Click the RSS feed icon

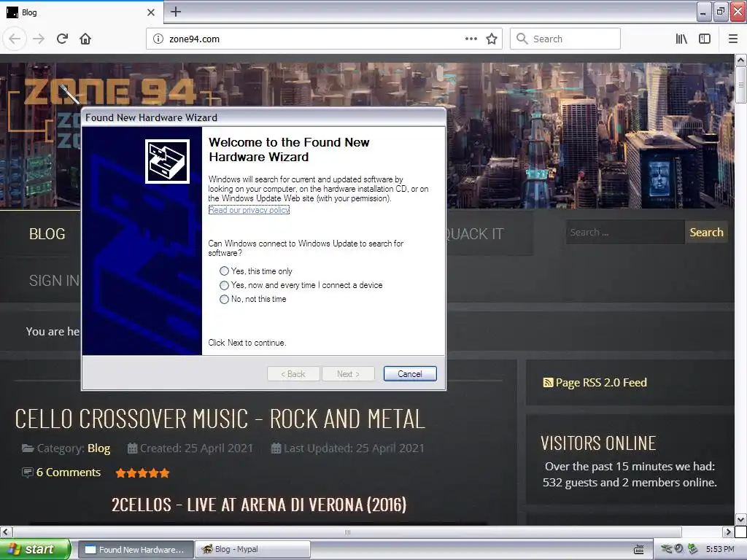tap(548, 382)
